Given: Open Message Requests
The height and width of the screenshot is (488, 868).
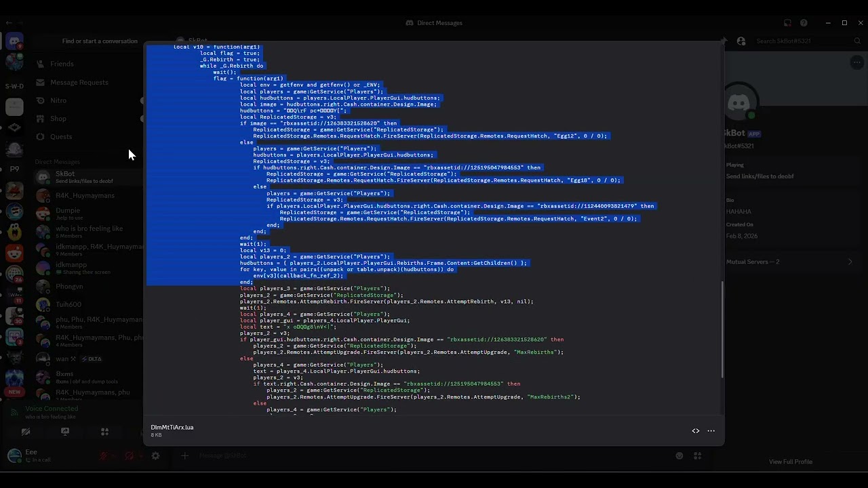Looking at the screenshot, I should [87, 82].
